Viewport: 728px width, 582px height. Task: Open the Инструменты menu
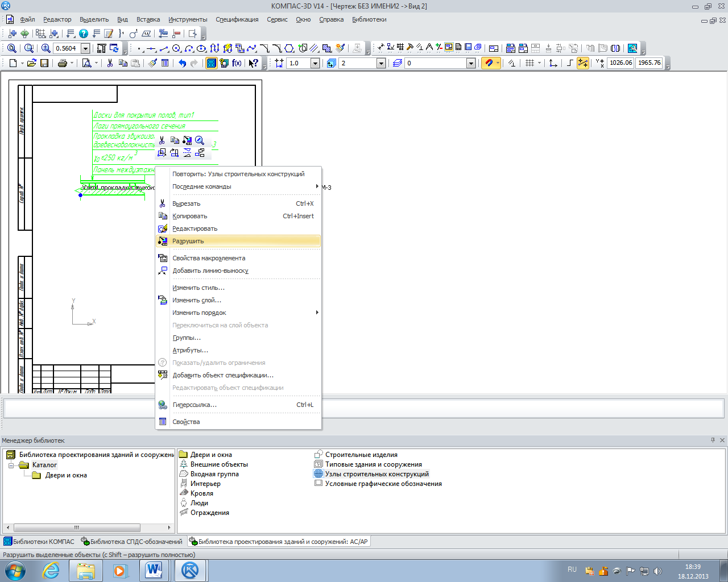(x=188, y=19)
